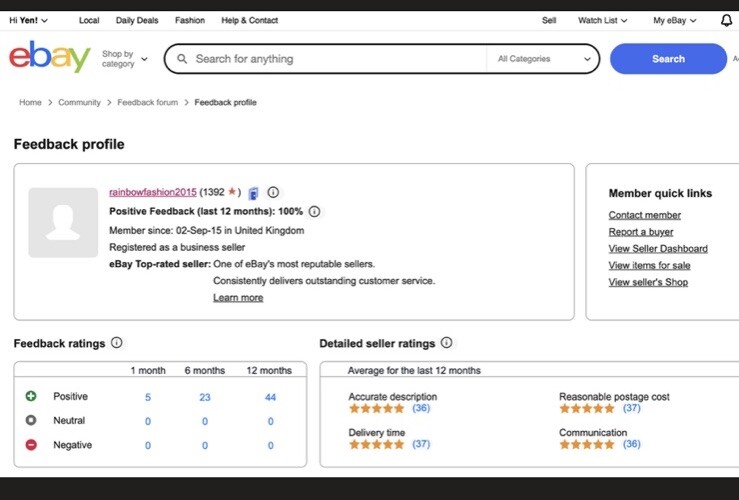Click the blue Search button
739x500 pixels.
(x=668, y=59)
